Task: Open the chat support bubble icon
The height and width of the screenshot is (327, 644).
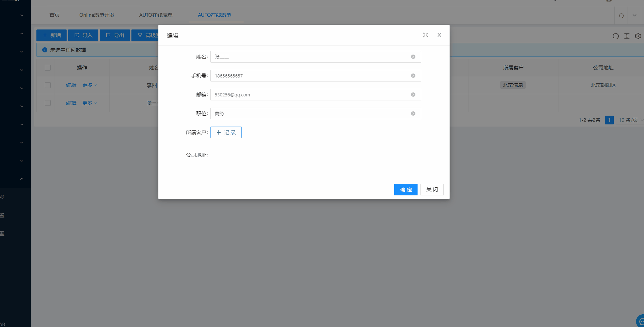Action: [x=640, y=321]
